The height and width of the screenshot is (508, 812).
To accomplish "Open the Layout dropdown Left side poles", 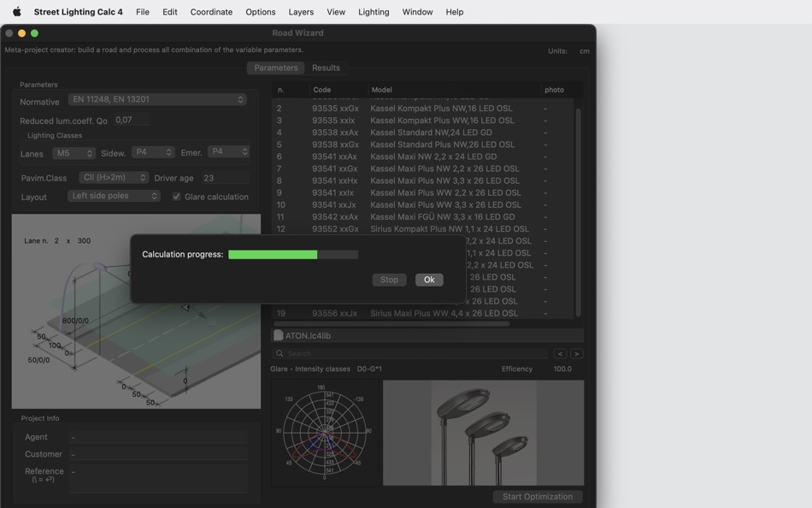I will pyautogui.click(x=114, y=196).
